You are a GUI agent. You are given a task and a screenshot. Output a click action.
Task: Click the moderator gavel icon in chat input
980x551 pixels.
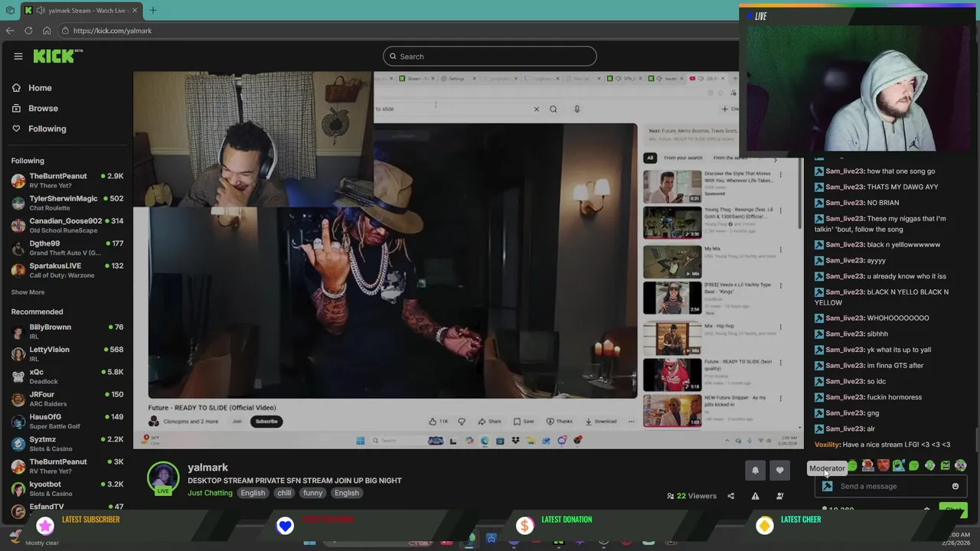(x=827, y=486)
